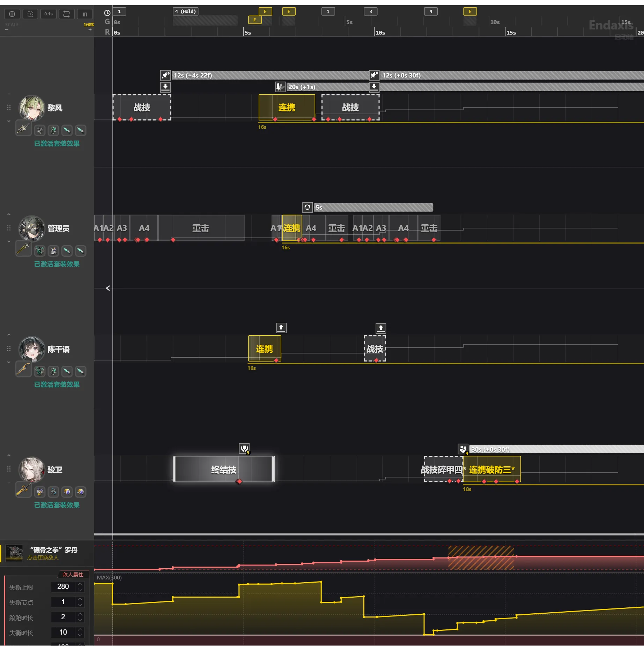Click the clock icon beside timeline ruler
The width and height of the screenshot is (644, 650).
107,13
